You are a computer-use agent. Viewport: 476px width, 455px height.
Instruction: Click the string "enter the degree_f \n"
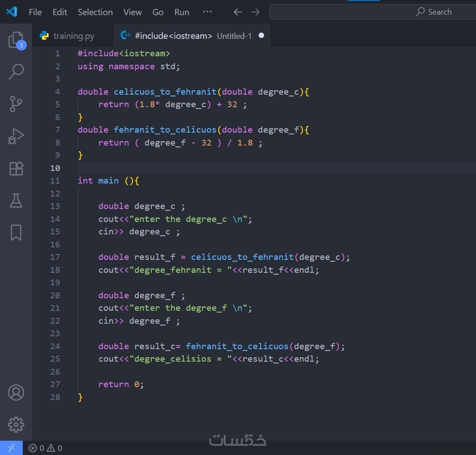pos(189,308)
